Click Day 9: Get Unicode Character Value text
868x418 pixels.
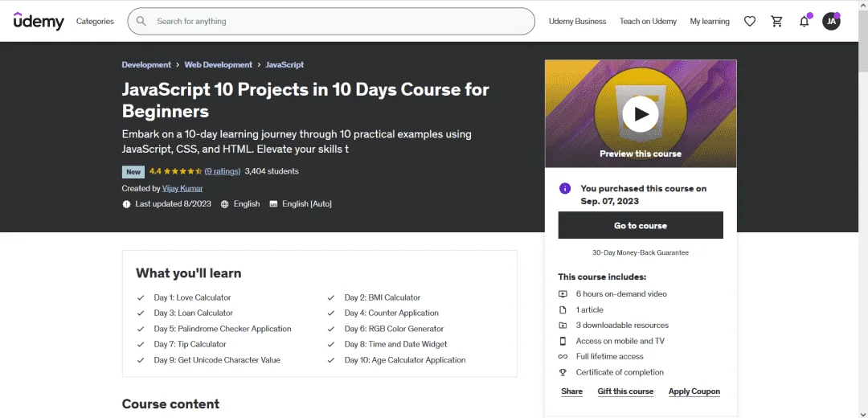pos(217,360)
